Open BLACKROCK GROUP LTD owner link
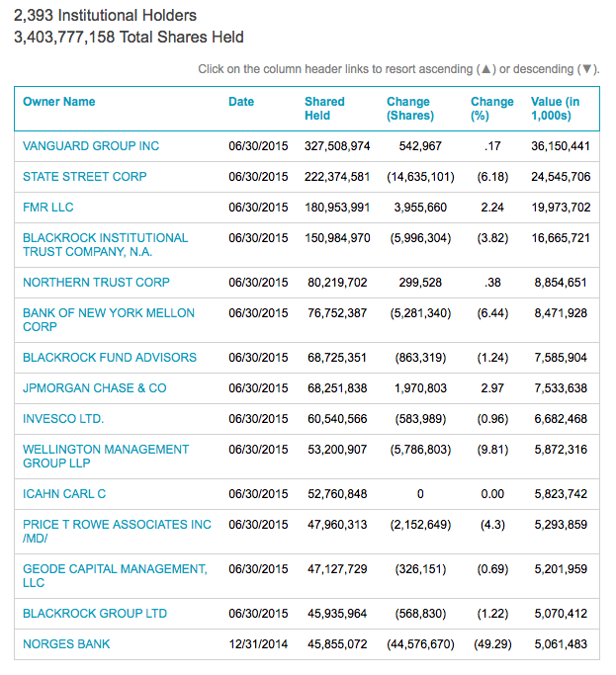Screen dimensions: 616x675 coord(95,614)
